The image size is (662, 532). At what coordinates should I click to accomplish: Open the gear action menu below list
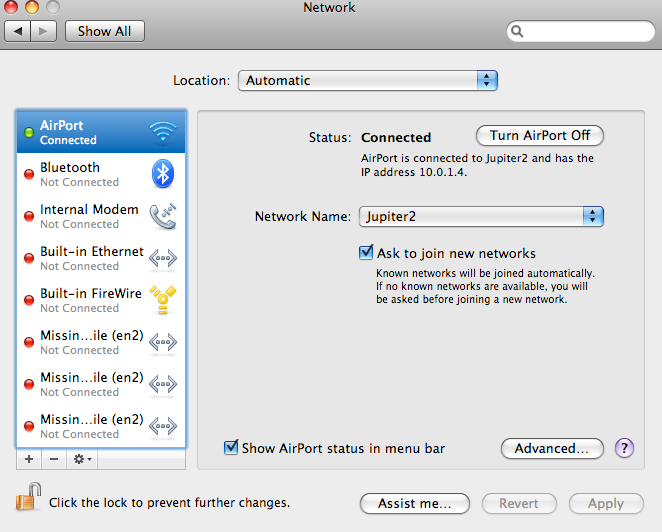point(83,459)
